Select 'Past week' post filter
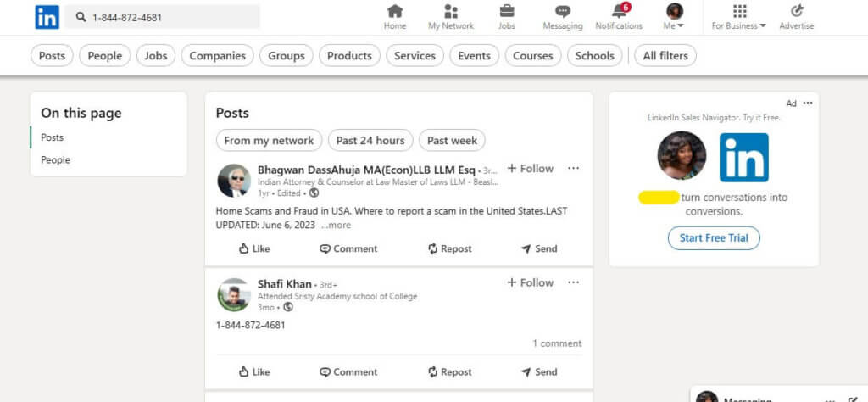The image size is (868, 402). click(x=453, y=140)
